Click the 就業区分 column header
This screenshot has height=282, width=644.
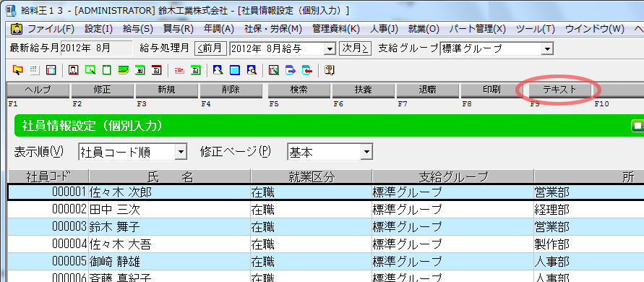point(312,177)
